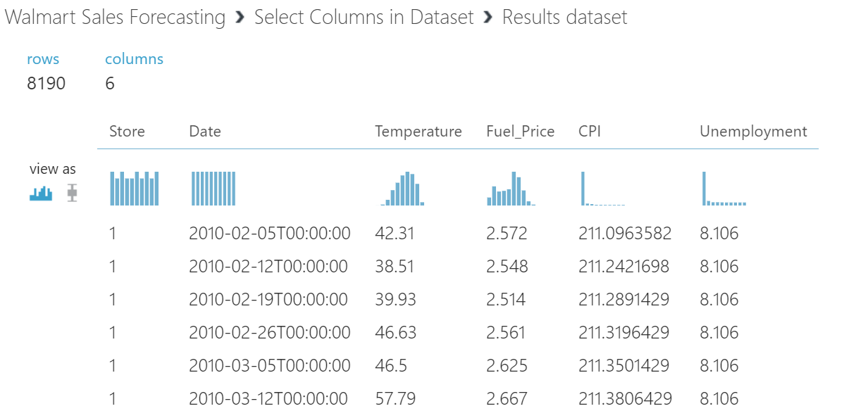868x411 pixels.
Task: Click CPI value 211.0963582
Action: click(625, 233)
